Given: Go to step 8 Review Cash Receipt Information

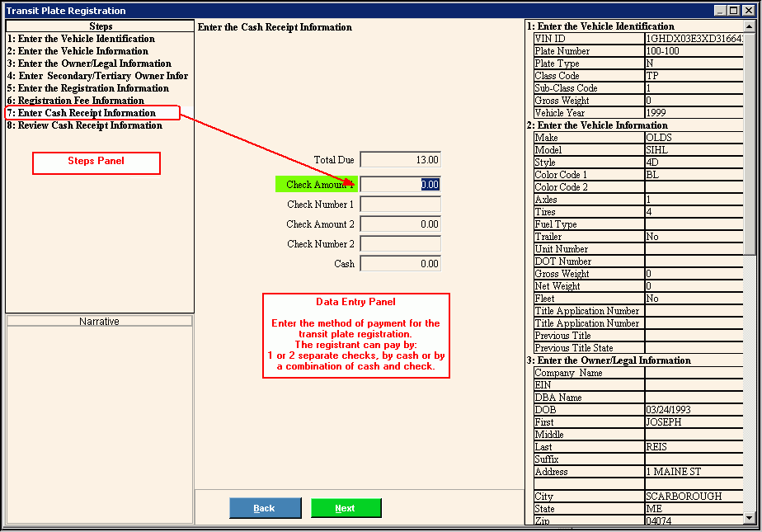Looking at the screenshot, I should [84, 125].
